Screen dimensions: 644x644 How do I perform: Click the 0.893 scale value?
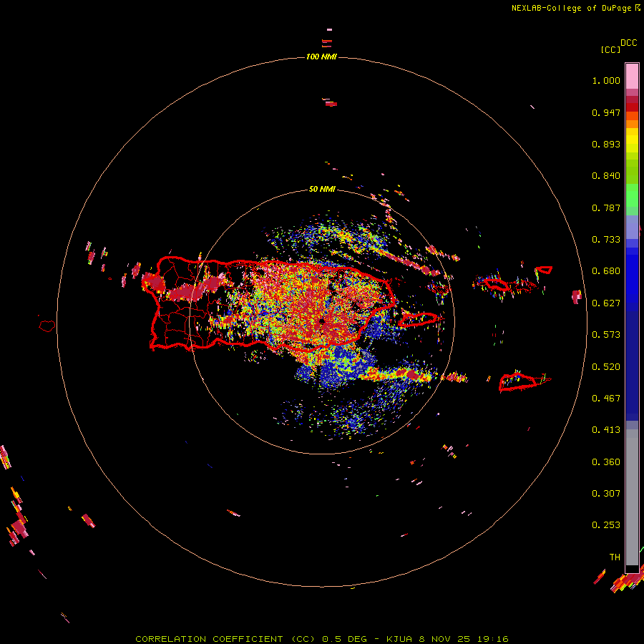[x=606, y=144]
